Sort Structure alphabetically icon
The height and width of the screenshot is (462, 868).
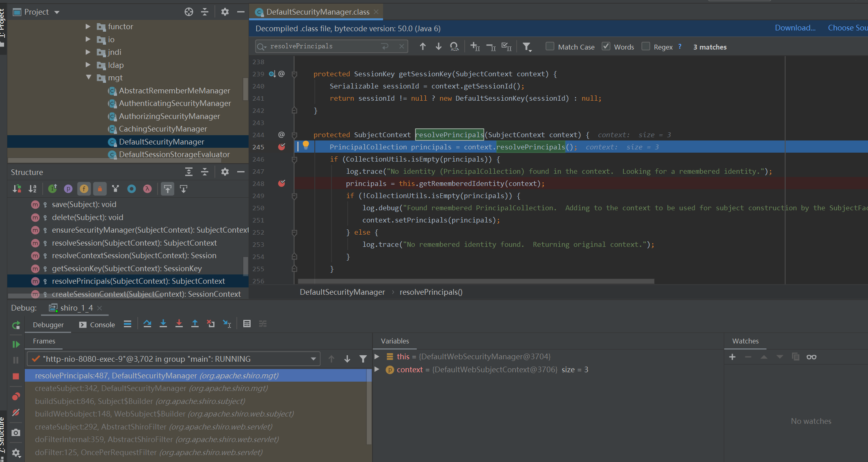pyautogui.click(x=32, y=189)
